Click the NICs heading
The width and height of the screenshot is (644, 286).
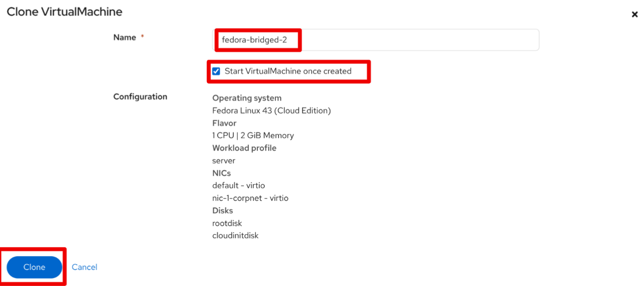(222, 173)
